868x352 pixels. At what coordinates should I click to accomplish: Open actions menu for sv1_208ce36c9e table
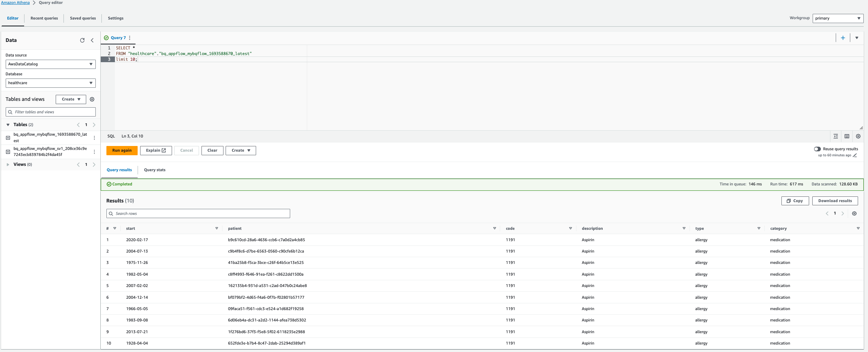pos(94,152)
